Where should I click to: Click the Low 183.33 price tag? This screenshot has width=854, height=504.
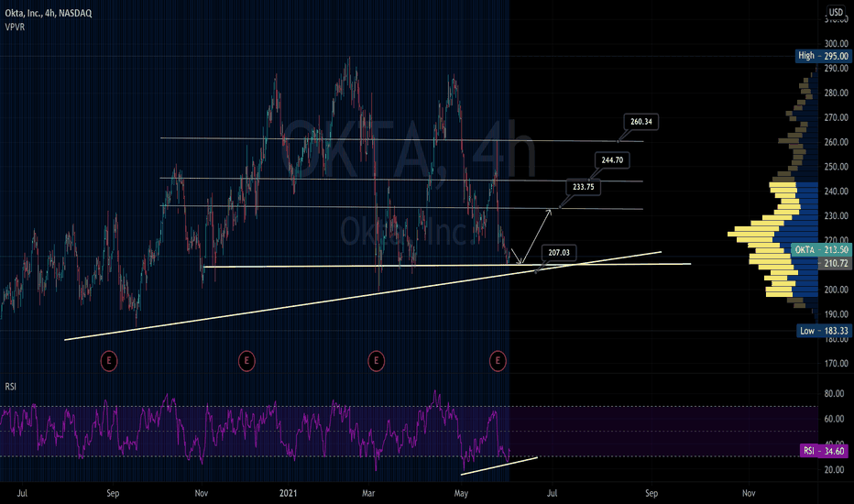pyautogui.click(x=824, y=331)
